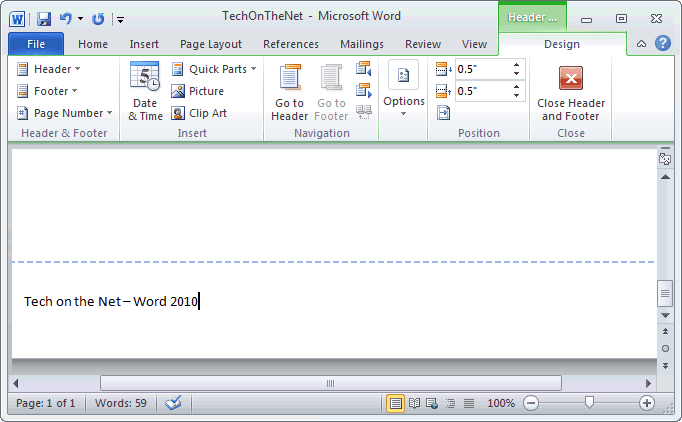
Task: Open the Page Layout tab
Action: [211, 44]
